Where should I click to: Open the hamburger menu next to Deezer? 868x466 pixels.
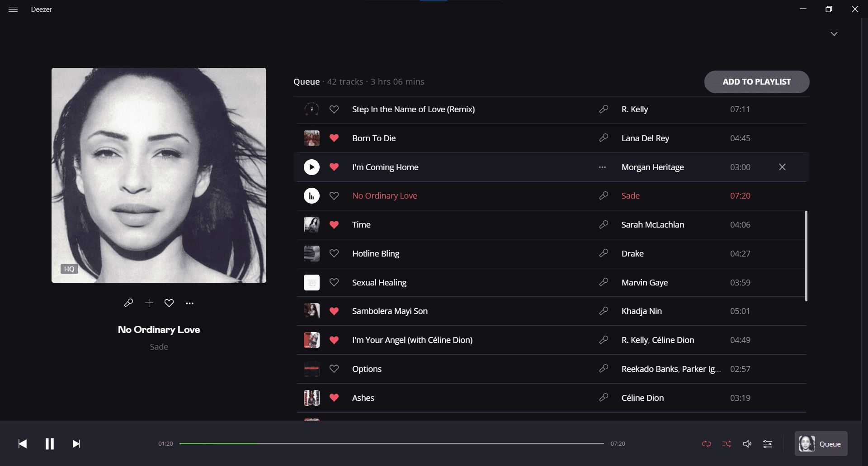(13, 10)
